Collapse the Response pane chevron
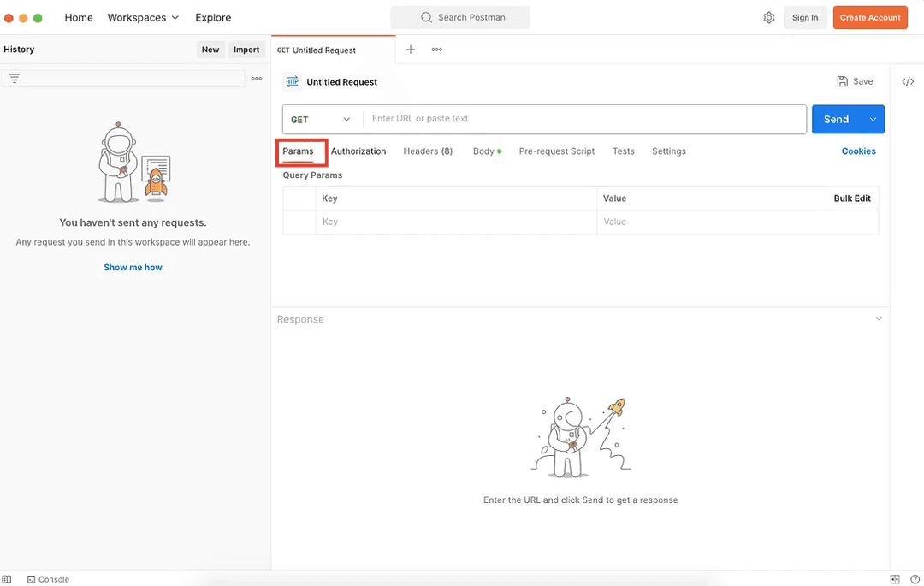Viewport: 924px width, 586px height. click(879, 318)
